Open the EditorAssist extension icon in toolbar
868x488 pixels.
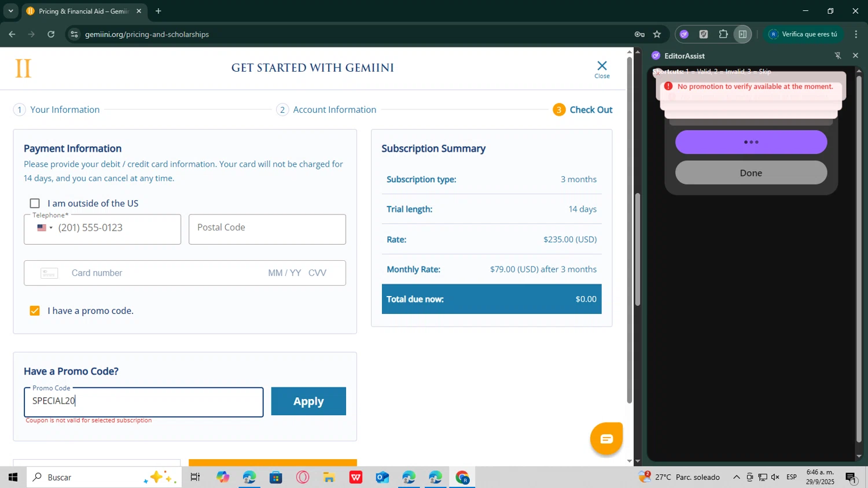point(684,34)
